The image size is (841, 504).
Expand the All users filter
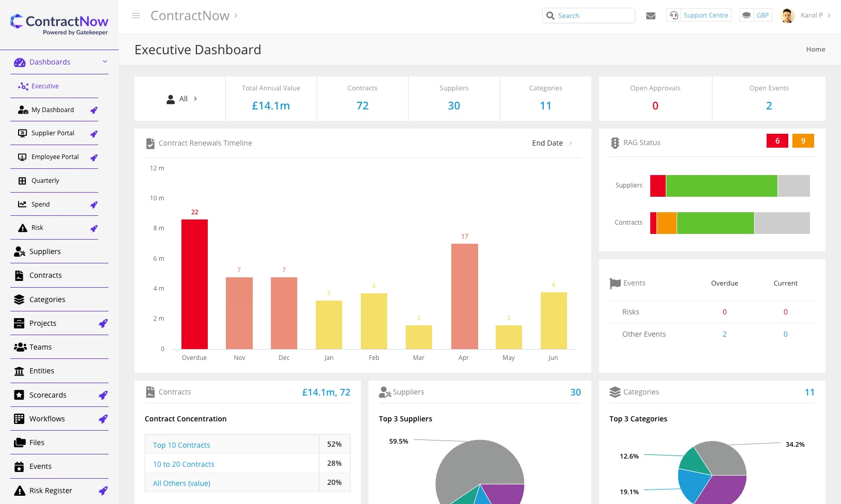click(182, 99)
